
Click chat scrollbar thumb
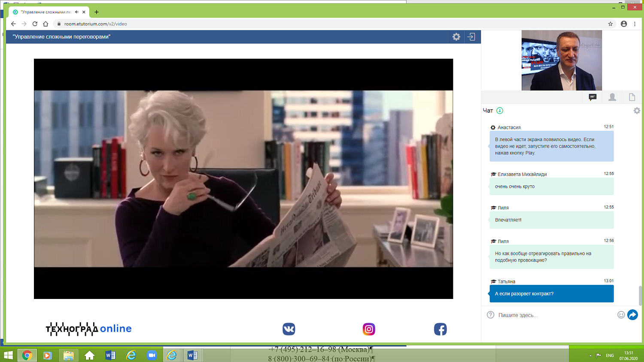point(640,296)
